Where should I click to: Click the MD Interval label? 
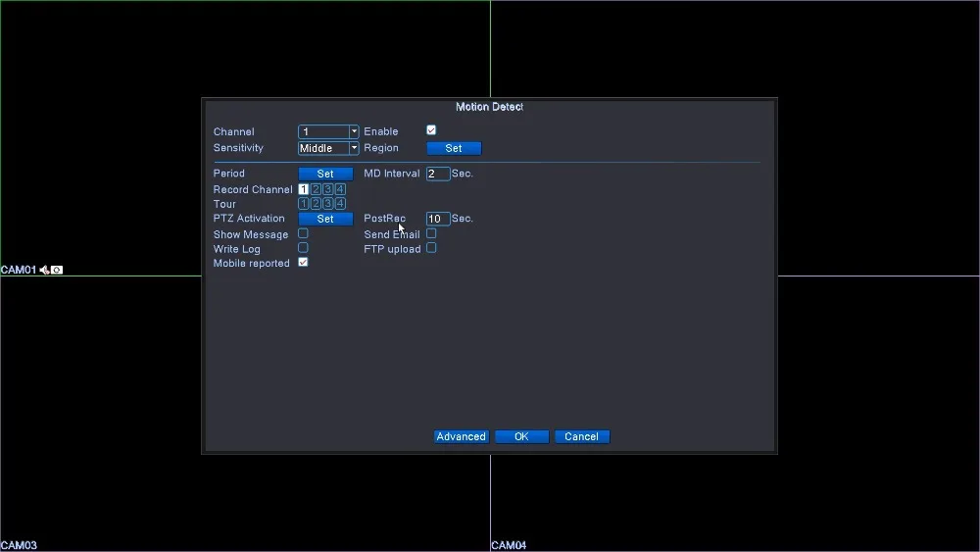(x=392, y=174)
